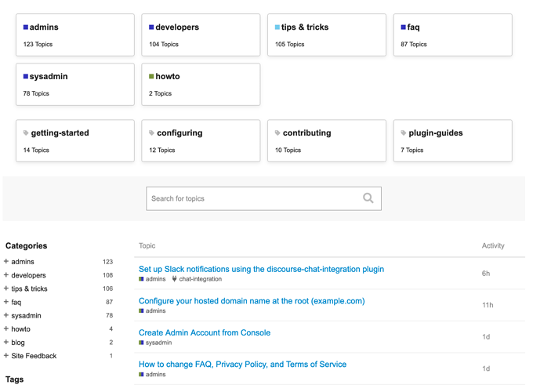Select admins in the Categories list
The image size is (533, 392).
(23, 262)
